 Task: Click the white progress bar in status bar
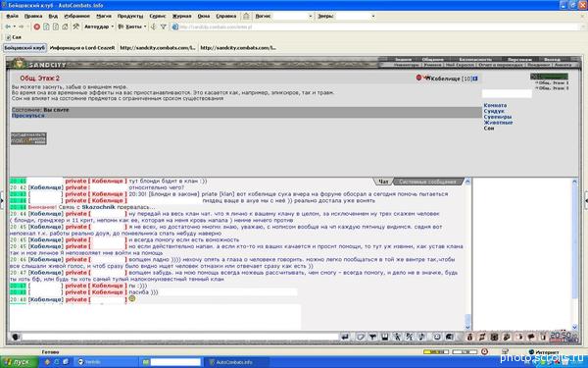(x=465, y=352)
